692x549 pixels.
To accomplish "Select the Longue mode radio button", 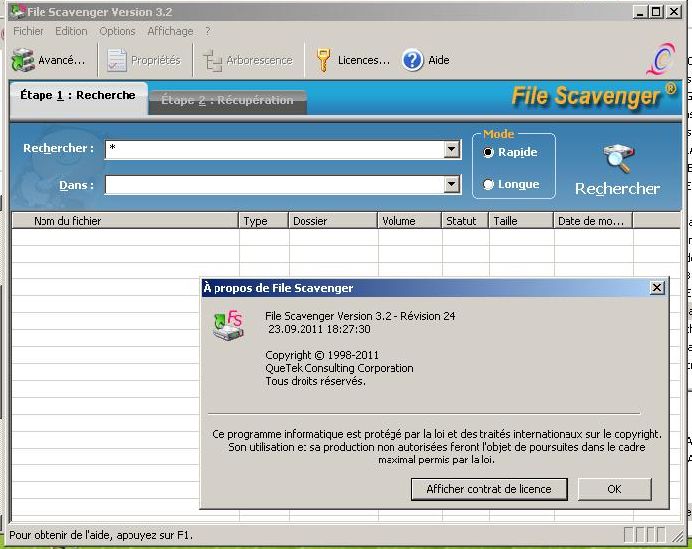I will coord(488,184).
